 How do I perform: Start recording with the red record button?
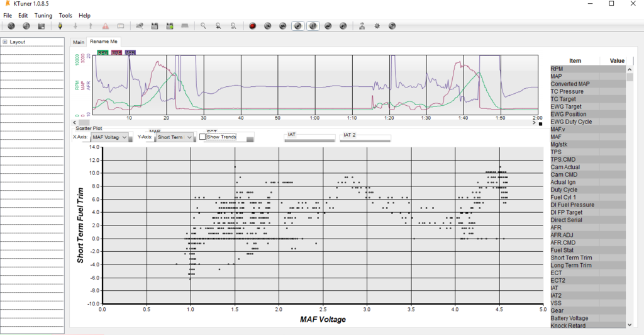click(x=253, y=26)
